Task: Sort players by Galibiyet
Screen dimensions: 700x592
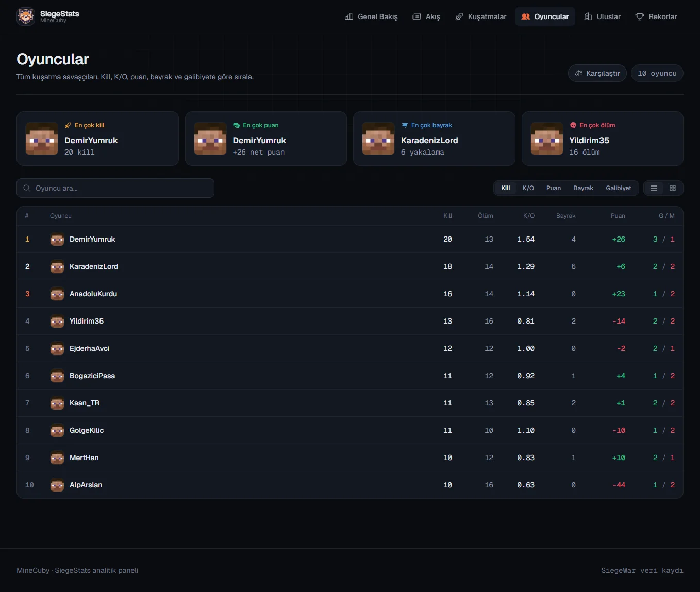Action: [x=619, y=188]
